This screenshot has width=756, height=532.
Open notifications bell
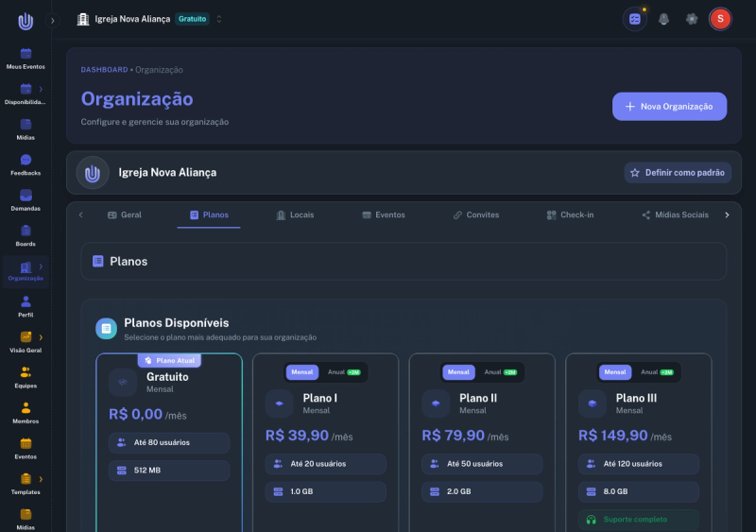(x=664, y=19)
